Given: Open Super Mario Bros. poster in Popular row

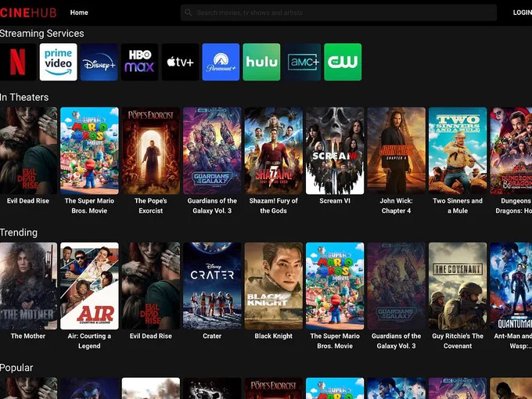Looking at the screenshot, I should pos(335,388).
